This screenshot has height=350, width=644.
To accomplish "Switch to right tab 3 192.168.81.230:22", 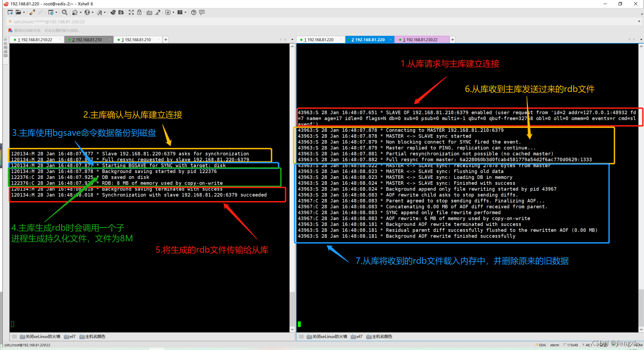I will pos(422,39).
